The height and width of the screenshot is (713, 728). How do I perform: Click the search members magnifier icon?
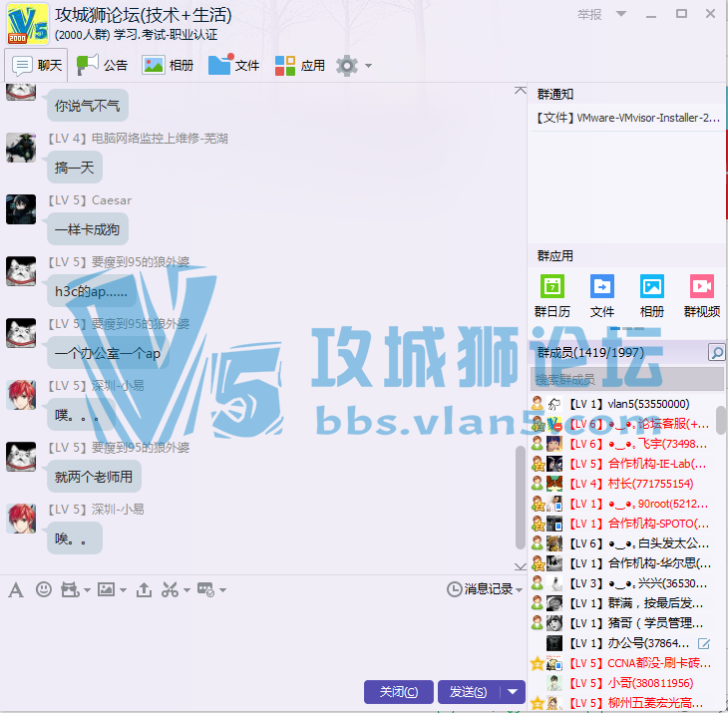click(716, 353)
